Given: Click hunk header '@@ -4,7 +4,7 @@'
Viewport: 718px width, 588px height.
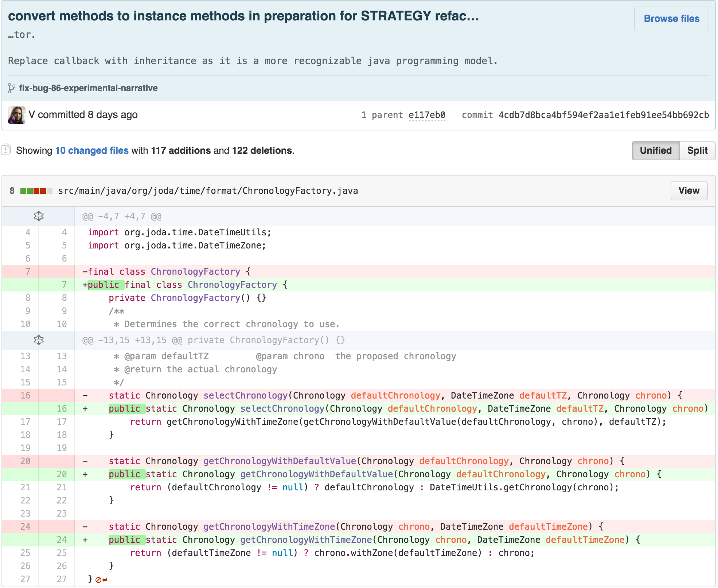Looking at the screenshot, I should tap(122, 216).
